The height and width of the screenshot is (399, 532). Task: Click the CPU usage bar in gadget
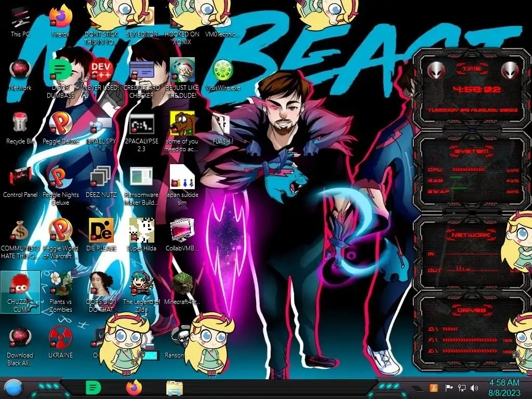[468, 169]
